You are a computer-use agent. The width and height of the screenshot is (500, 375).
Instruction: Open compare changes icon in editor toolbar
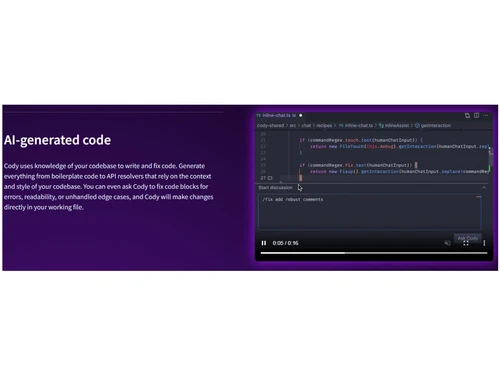tap(467, 115)
